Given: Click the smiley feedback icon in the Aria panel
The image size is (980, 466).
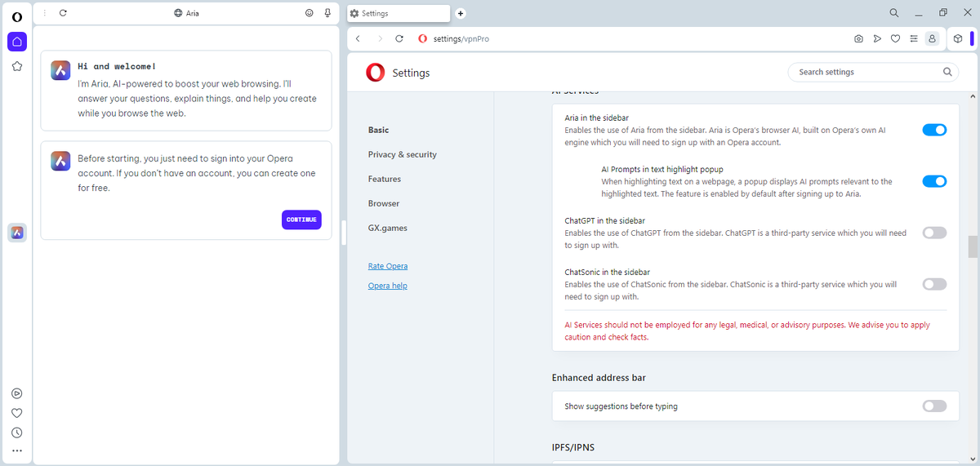Looking at the screenshot, I should point(310,13).
